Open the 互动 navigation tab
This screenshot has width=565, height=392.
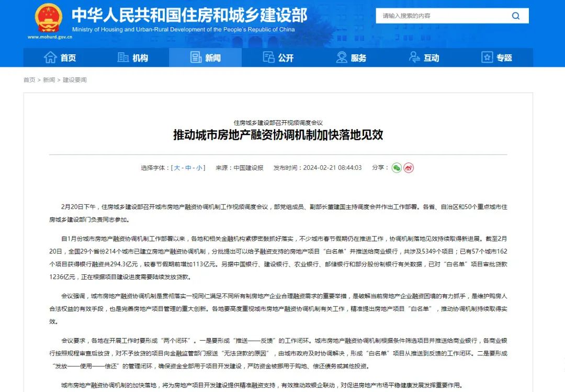coord(424,57)
